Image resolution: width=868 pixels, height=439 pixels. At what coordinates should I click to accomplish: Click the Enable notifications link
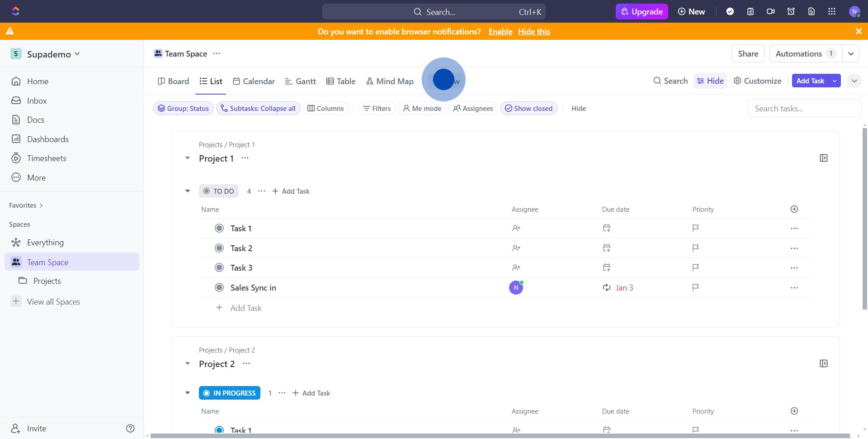(500, 32)
